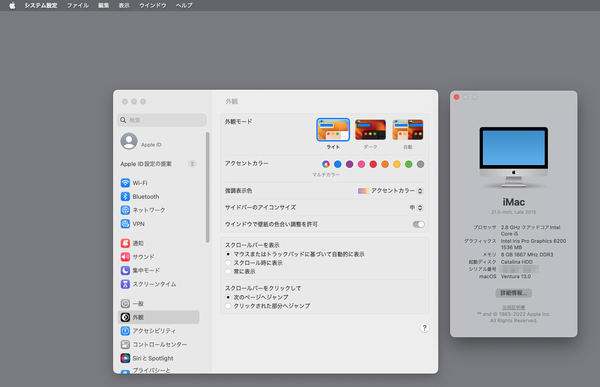
Task: Close the iMac about window
Action: pos(456,97)
